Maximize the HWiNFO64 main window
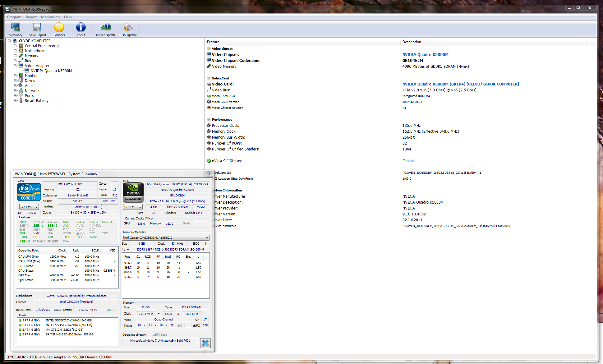The height and width of the screenshot is (364, 603). [578, 8]
